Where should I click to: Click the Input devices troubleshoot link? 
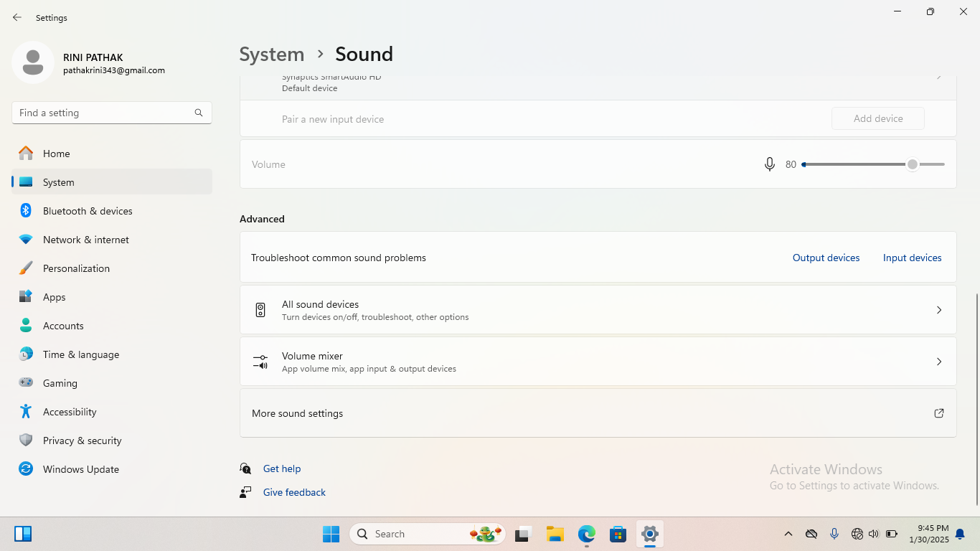[x=912, y=258]
